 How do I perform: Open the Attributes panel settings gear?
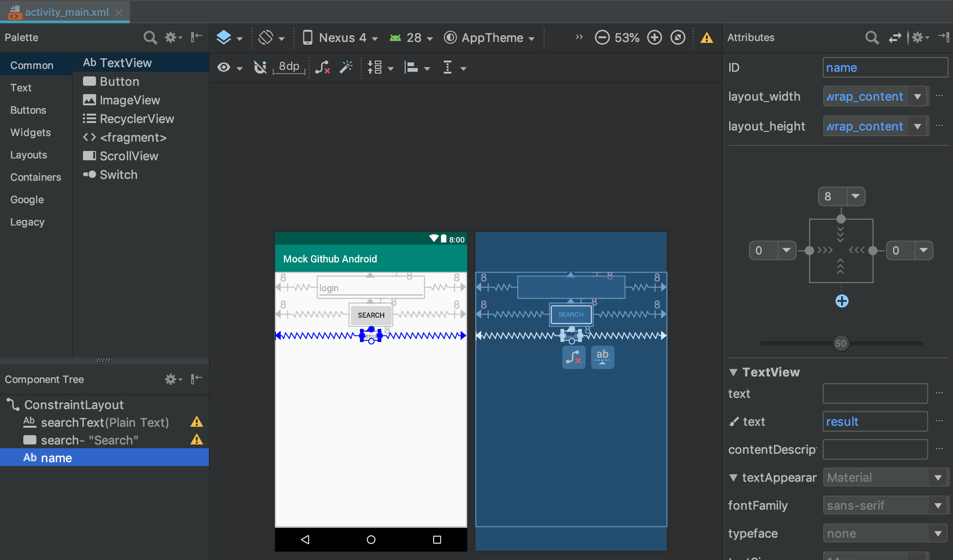coord(920,37)
